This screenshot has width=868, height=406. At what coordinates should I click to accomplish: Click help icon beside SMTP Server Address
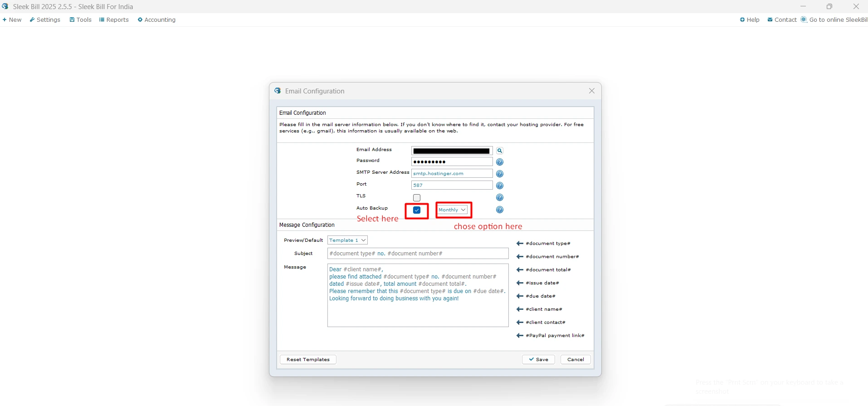(499, 174)
